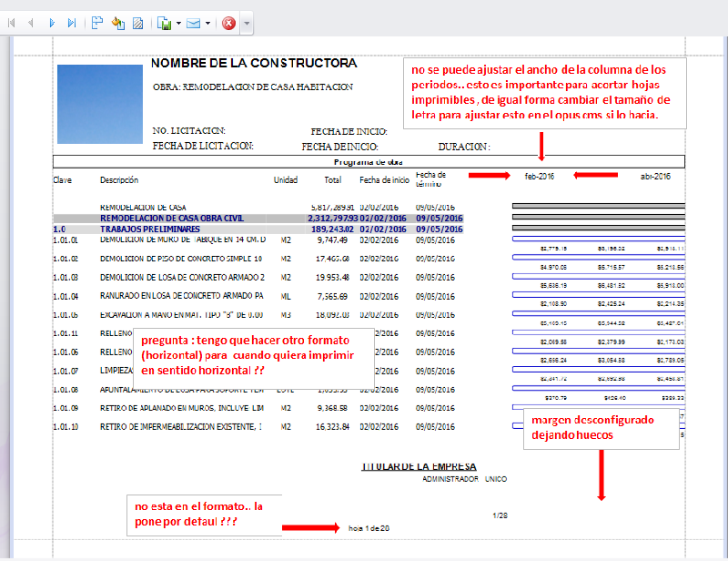Viewport: 728px width, 561px height.
Task: Select the feb-2016 period column header
Action: click(540, 176)
